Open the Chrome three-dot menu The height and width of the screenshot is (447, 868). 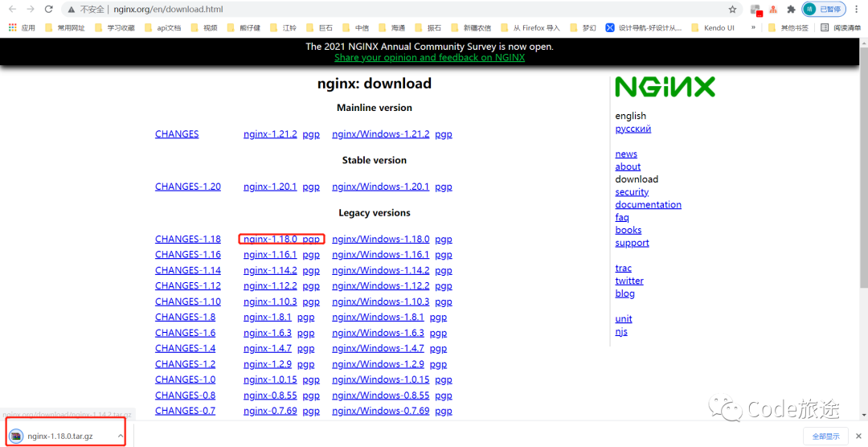(857, 10)
